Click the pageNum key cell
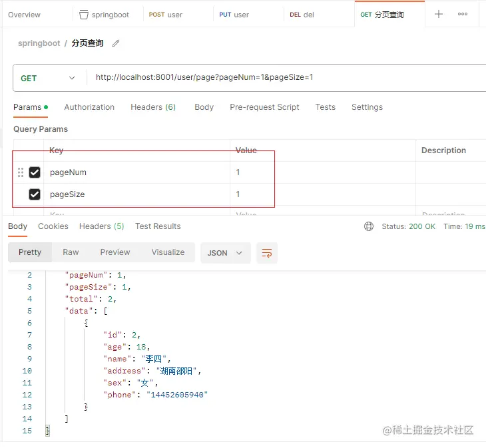The height and width of the screenshot is (448, 486). tap(136, 172)
